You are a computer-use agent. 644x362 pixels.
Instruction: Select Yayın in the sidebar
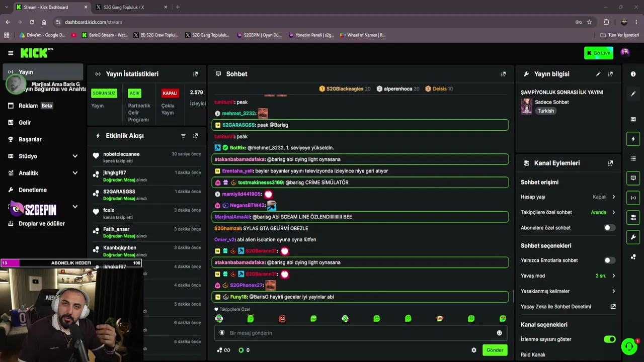tap(43, 72)
